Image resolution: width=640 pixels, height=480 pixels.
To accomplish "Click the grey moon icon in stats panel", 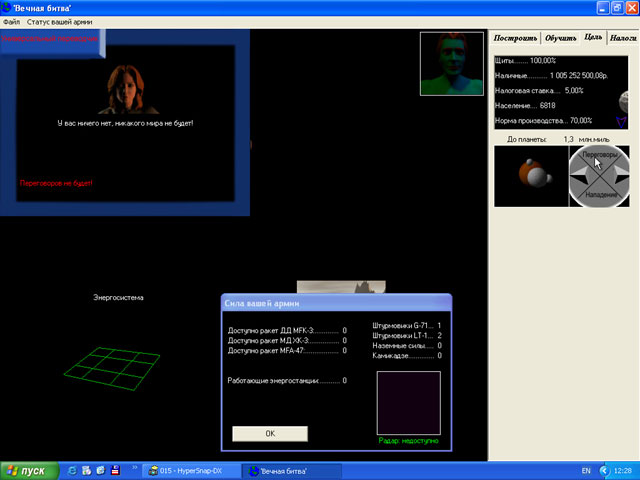I will (x=625, y=101).
